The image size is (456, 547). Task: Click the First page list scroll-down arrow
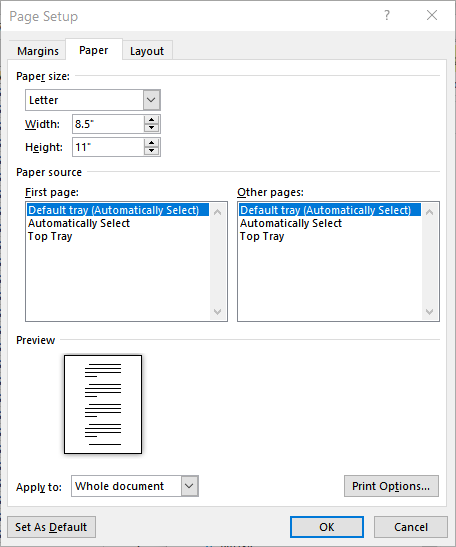pyautogui.click(x=217, y=312)
